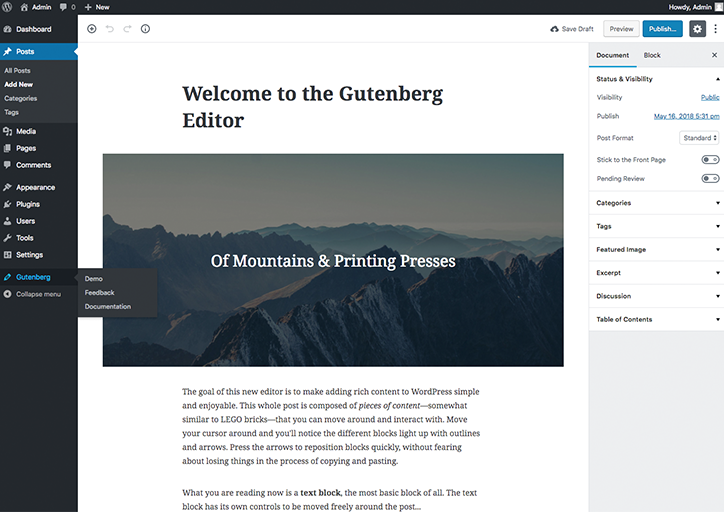Undo the last change

click(109, 29)
